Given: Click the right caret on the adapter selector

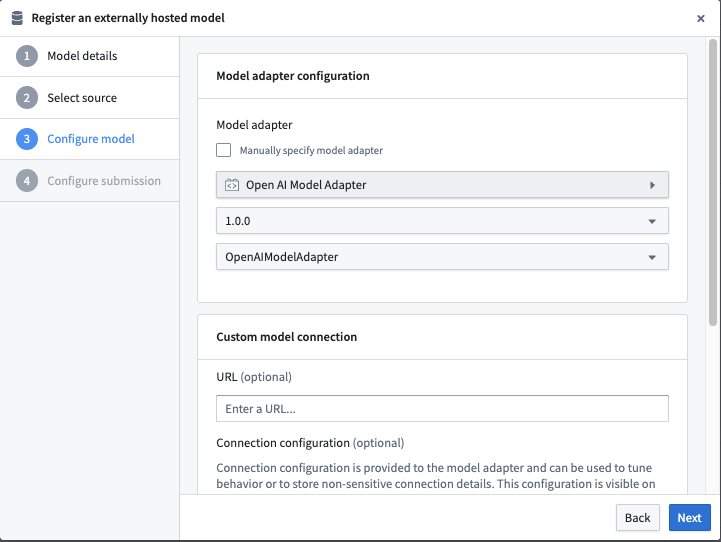Looking at the screenshot, I should [x=652, y=185].
